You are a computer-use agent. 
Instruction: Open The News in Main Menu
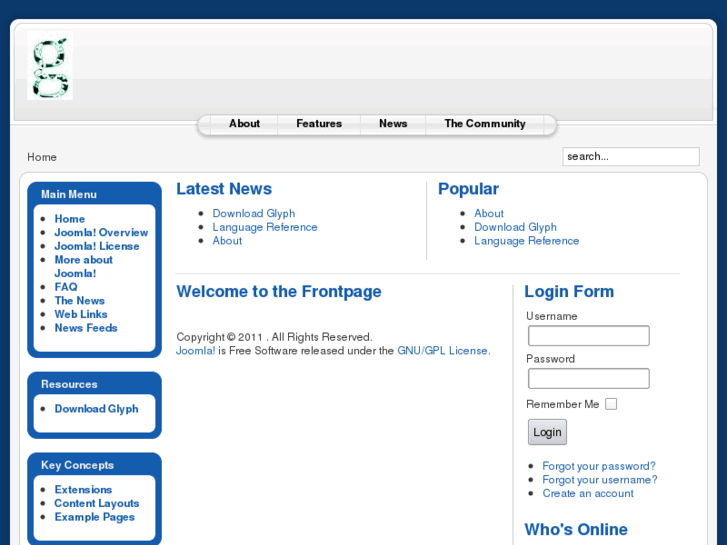tap(79, 301)
